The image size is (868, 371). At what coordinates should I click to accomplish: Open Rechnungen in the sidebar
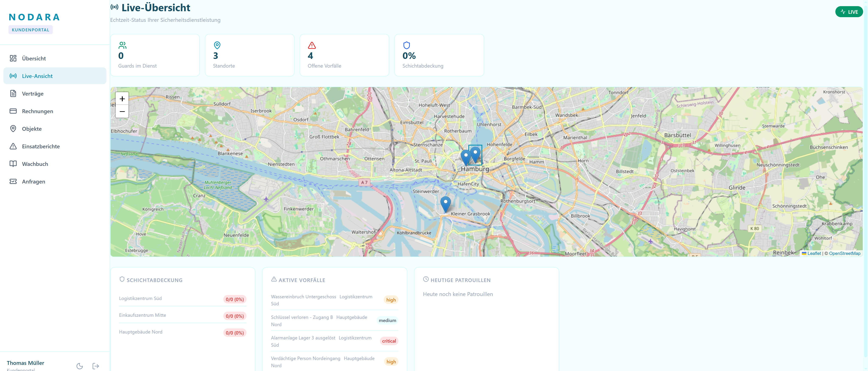(55, 111)
